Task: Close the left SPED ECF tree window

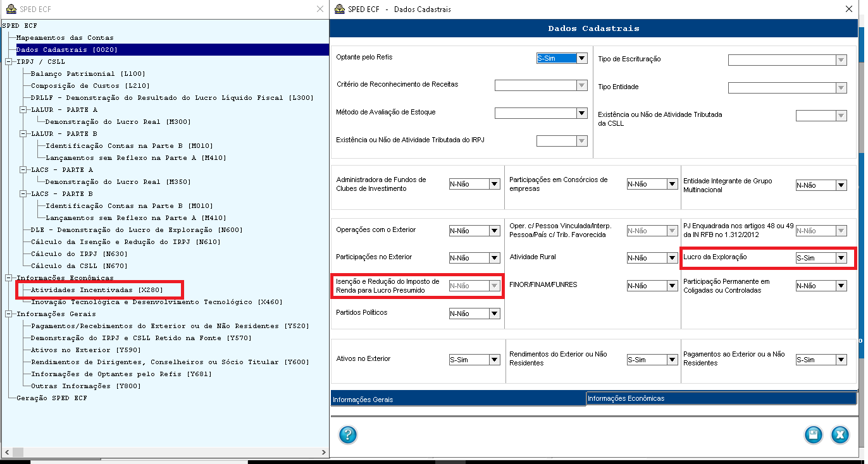Action: point(320,9)
